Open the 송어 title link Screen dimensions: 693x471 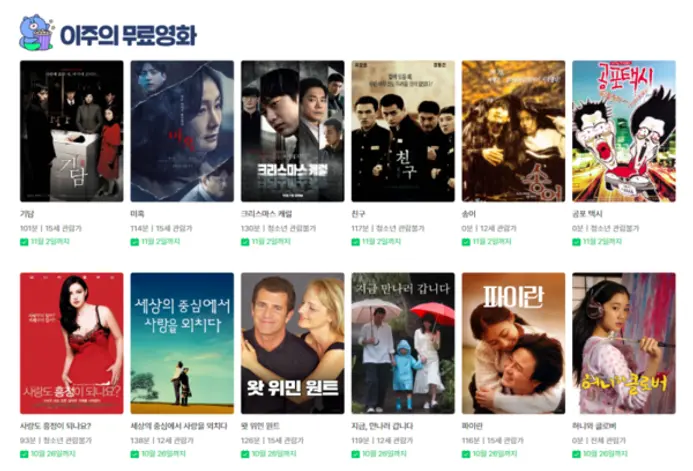(x=468, y=214)
